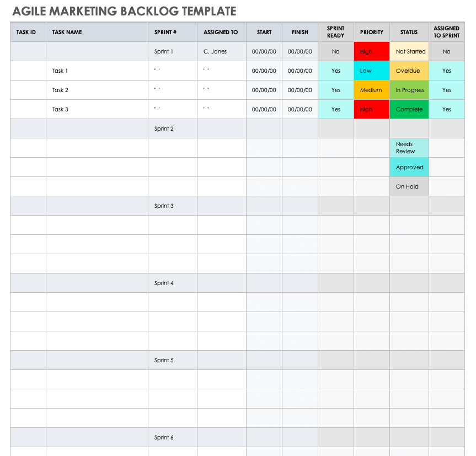This screenshot has width=476, height=456.
Task: Select the Complete status cell
Action: click(409, 109)
